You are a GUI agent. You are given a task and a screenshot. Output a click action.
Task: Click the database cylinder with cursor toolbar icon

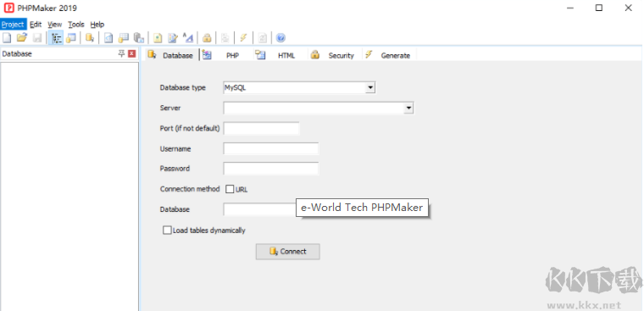point(90,38)
